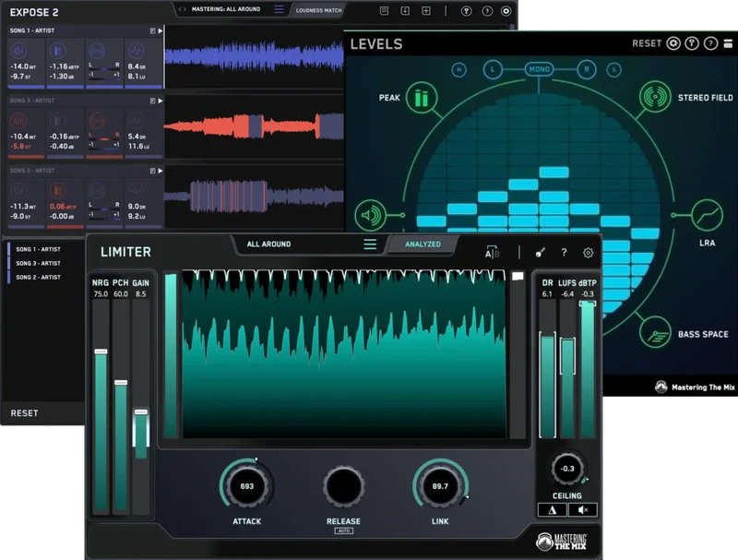Toggle M (mid) monitor in Levels
Image resolution: width=738 pixels, height=560 pixels.
click(x=458, y=70)
